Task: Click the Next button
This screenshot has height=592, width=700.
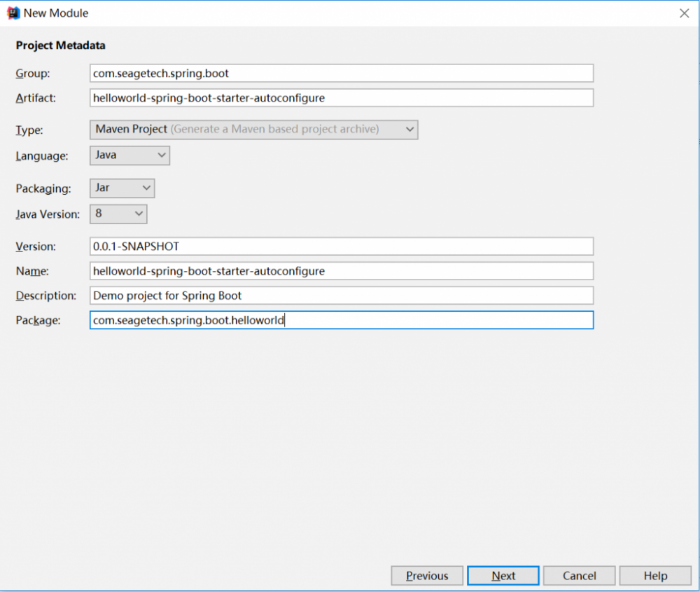Action: pyautogui.click(x=503, y=575)
